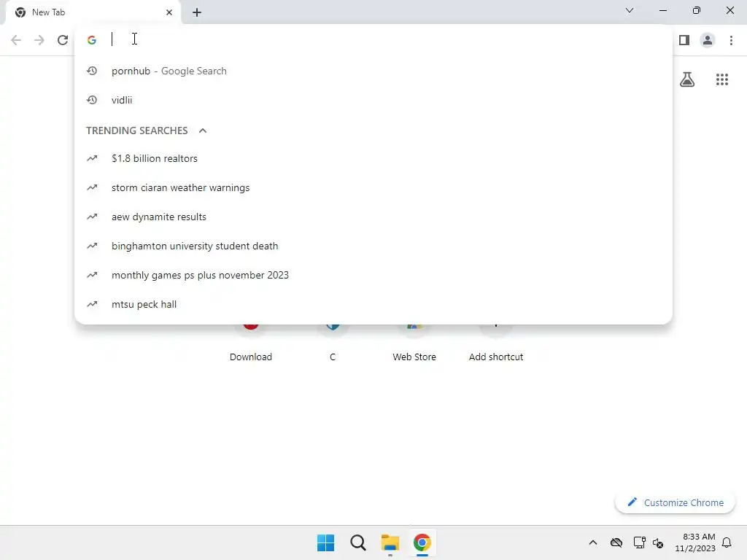The width and height of the screenshot is (747, 560).
Task: Open the Google apps grid
Action: pos(722,79)
